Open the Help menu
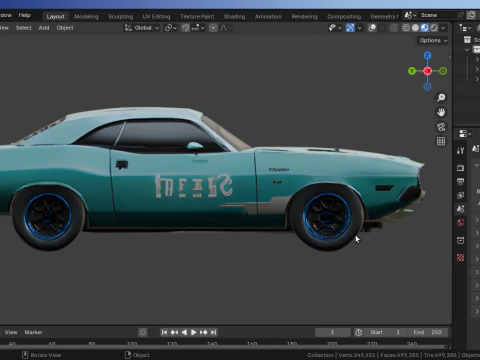 (x=24, y=15)
